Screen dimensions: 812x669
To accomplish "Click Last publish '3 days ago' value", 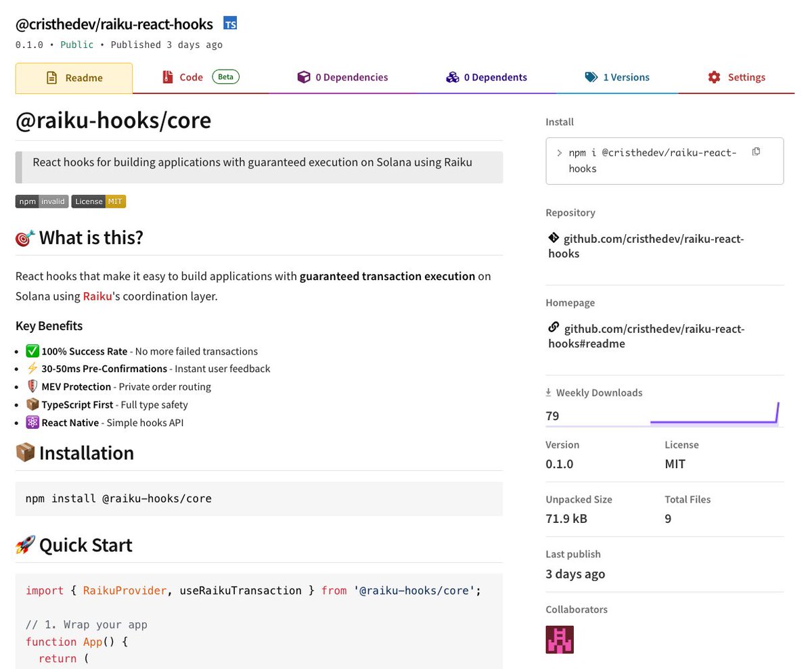I will (575, 574).
